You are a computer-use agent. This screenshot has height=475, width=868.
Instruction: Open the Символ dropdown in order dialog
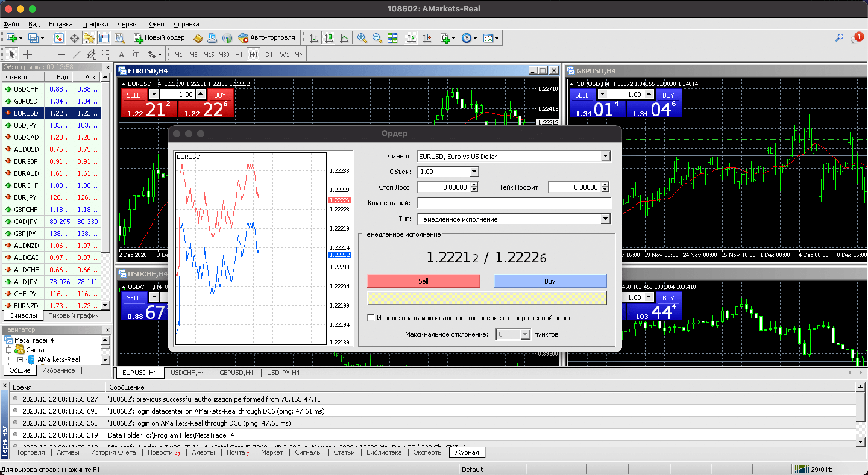click(605, 156)
